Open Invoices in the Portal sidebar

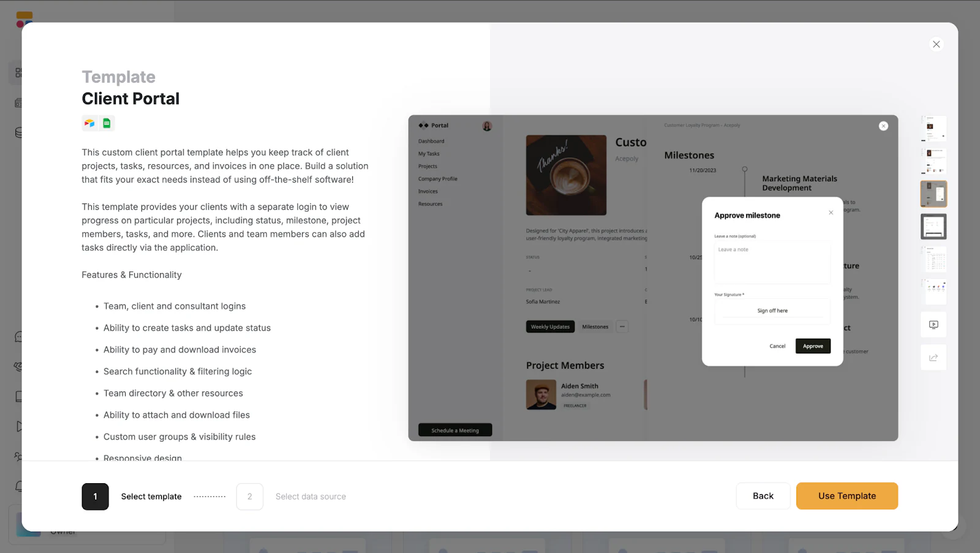[x=428, y=191]
